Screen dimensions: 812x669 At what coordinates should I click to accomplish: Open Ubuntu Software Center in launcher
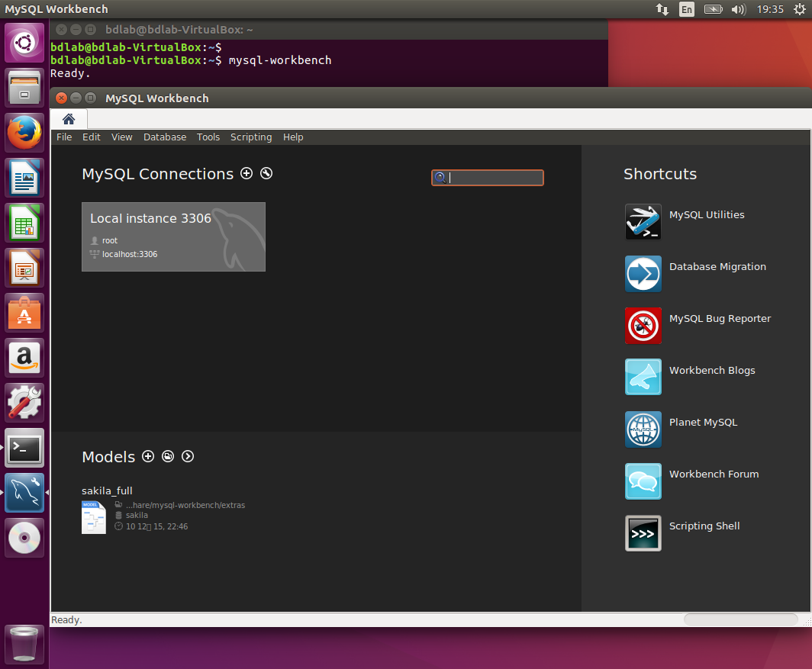pyautogui.click(x=24, y=313)
